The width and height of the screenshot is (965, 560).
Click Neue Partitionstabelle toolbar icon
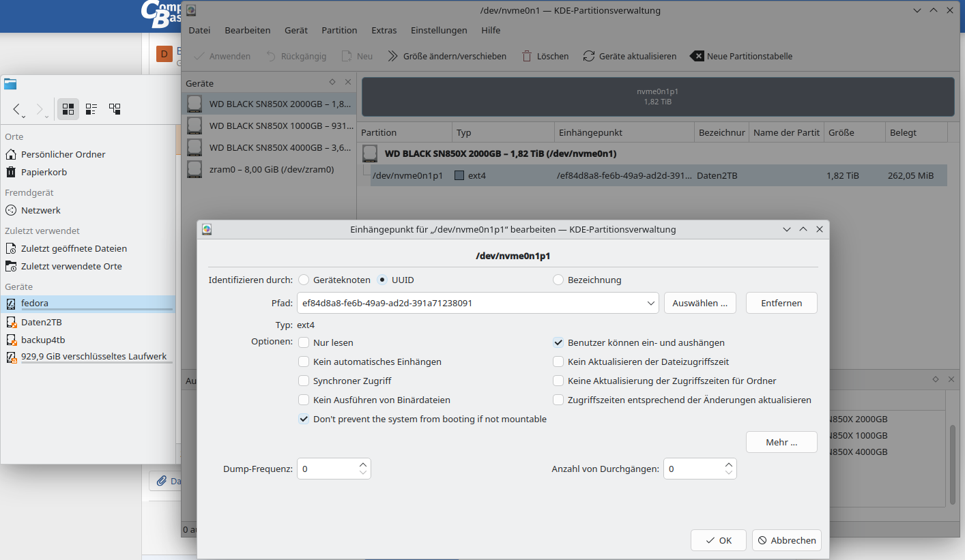click(x=697, y=56)
